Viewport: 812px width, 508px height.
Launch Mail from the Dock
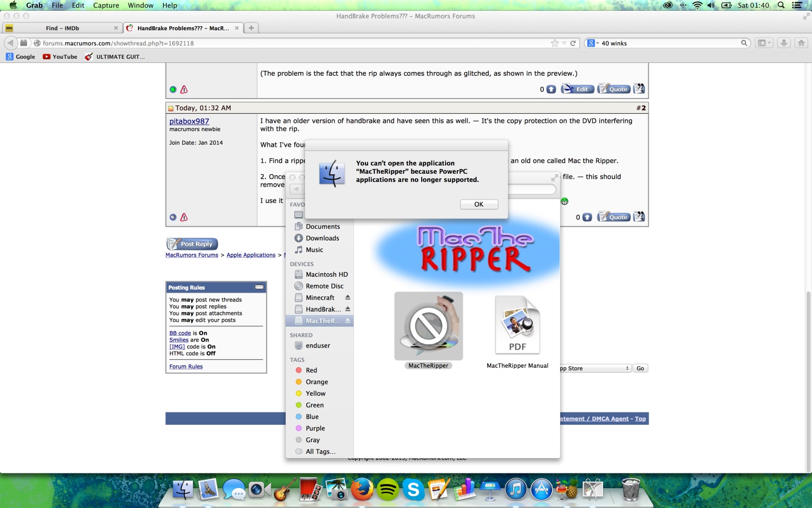point(209,490)
